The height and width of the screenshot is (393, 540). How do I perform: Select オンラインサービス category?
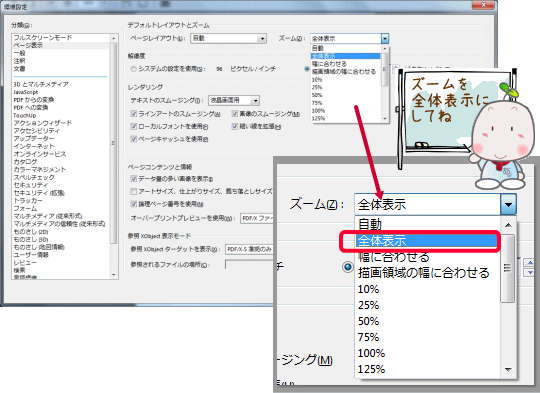point(40,154)
